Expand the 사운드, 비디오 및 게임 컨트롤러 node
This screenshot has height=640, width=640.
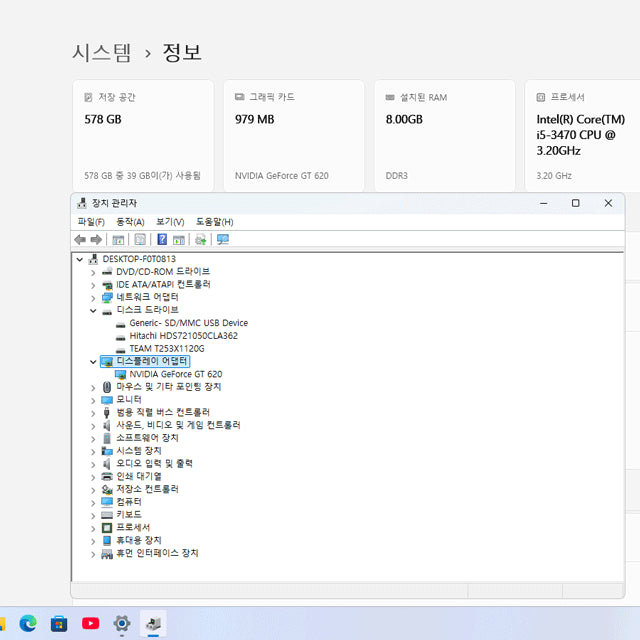tap(93, 426)
